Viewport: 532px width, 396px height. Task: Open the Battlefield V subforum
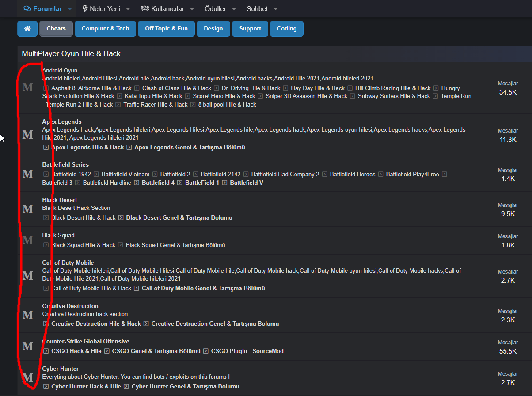point(247,183)
